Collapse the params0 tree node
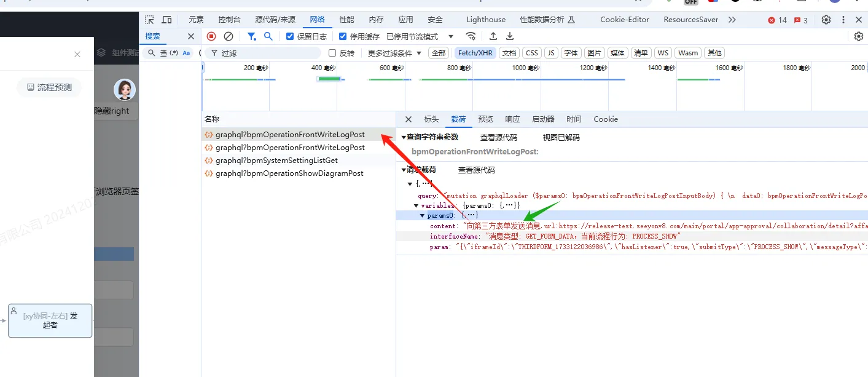 tap(423, 215)
